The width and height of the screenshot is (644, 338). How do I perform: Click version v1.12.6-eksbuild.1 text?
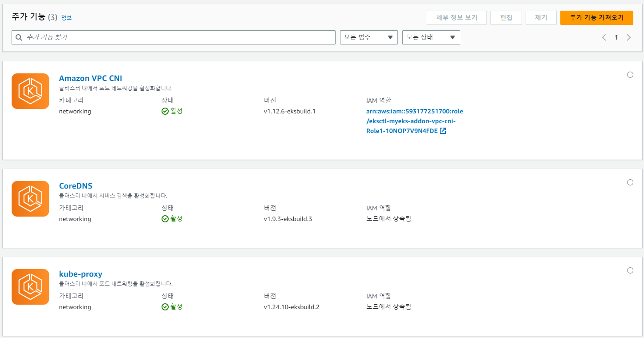click(290, 111)
